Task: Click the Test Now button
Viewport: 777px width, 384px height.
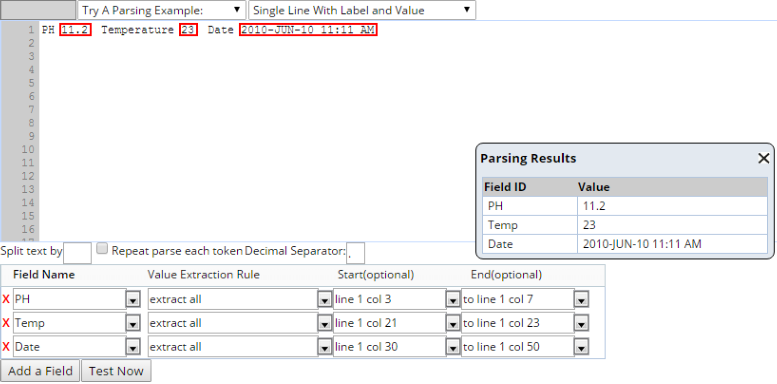Action: click(x=116, y=371)
